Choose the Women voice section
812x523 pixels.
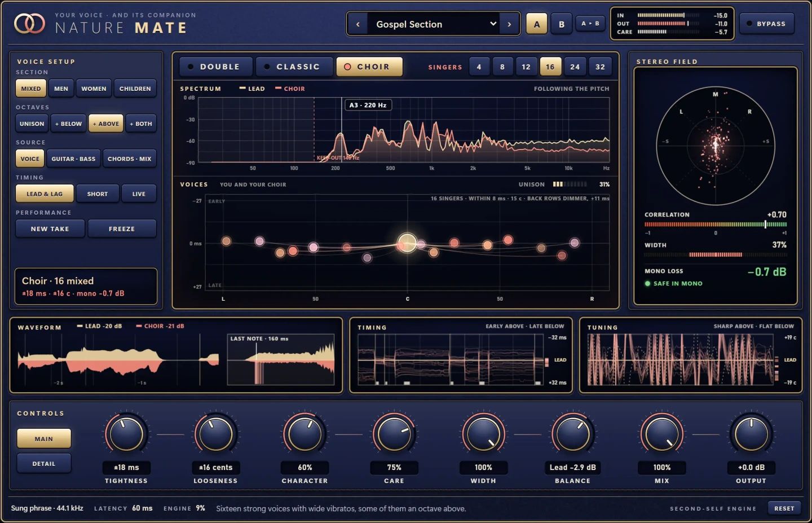tap(94, 89)
